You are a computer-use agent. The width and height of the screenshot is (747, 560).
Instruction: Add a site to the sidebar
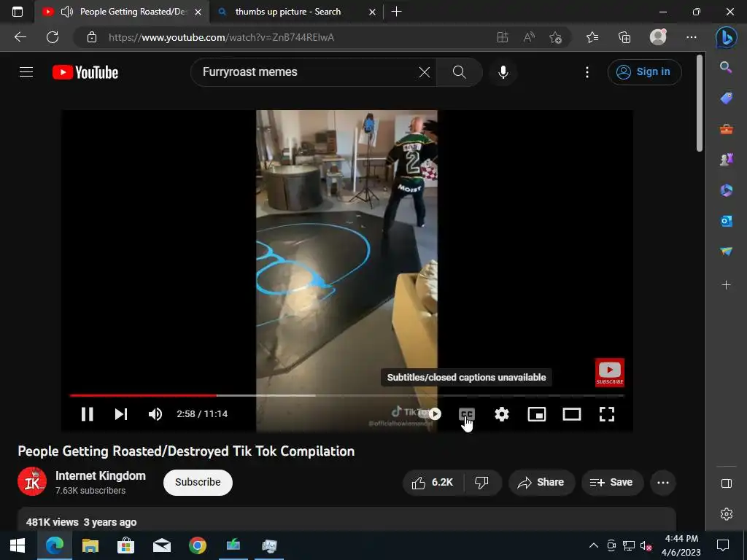click(x=726, y=285)
